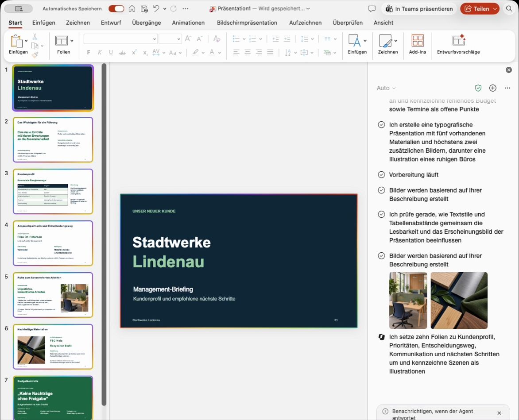Click the plus new chat icon
Viewport: 519px width, 420px height.
pos(493,88)
